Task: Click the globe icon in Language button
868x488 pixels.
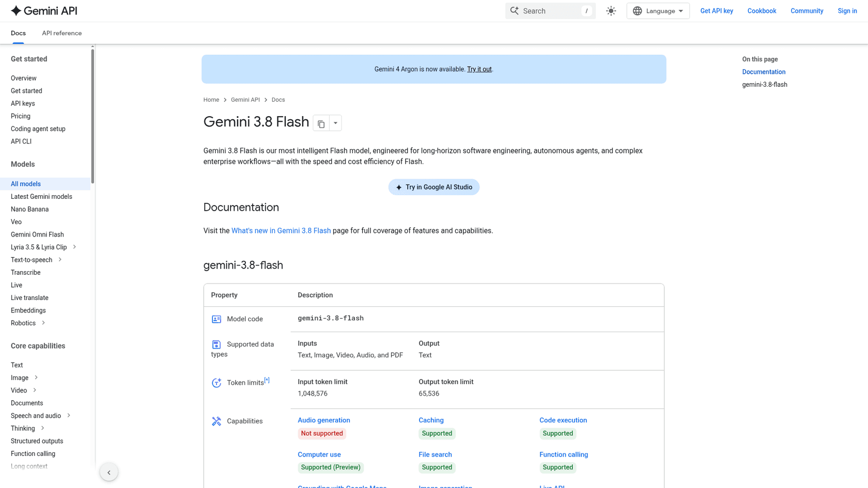Action: [x=638, y=11]
